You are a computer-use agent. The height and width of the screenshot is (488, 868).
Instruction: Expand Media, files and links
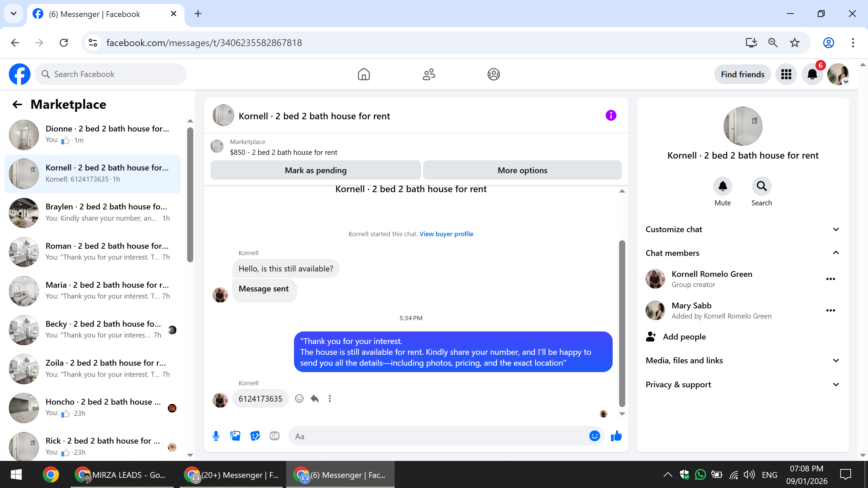(x=836, y=361)
